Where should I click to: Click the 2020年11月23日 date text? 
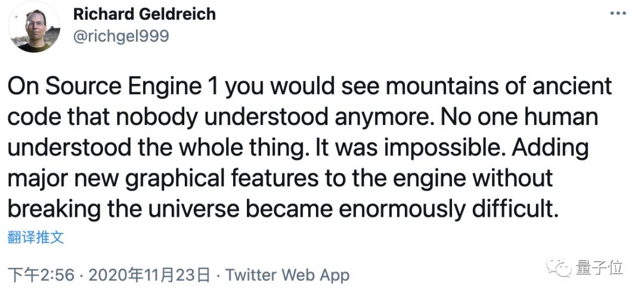tap(150, 275)
